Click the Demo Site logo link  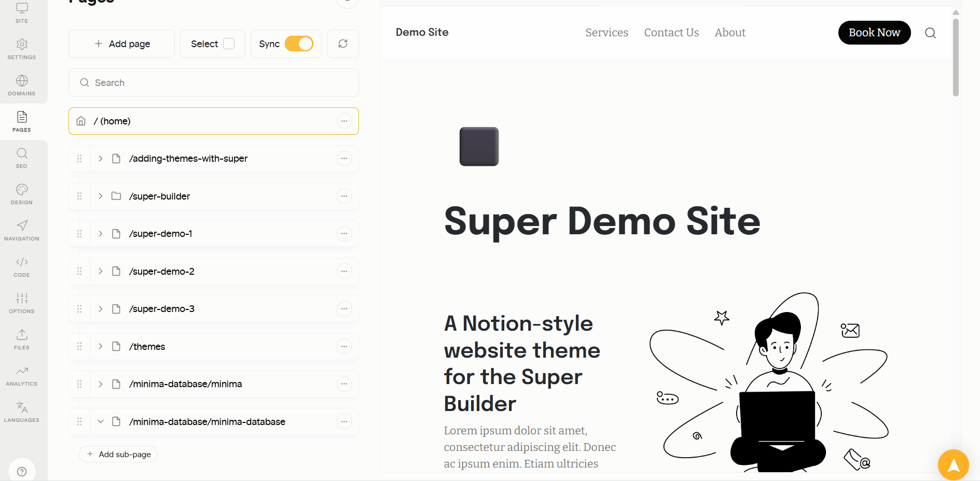click(x=422, y=32)
